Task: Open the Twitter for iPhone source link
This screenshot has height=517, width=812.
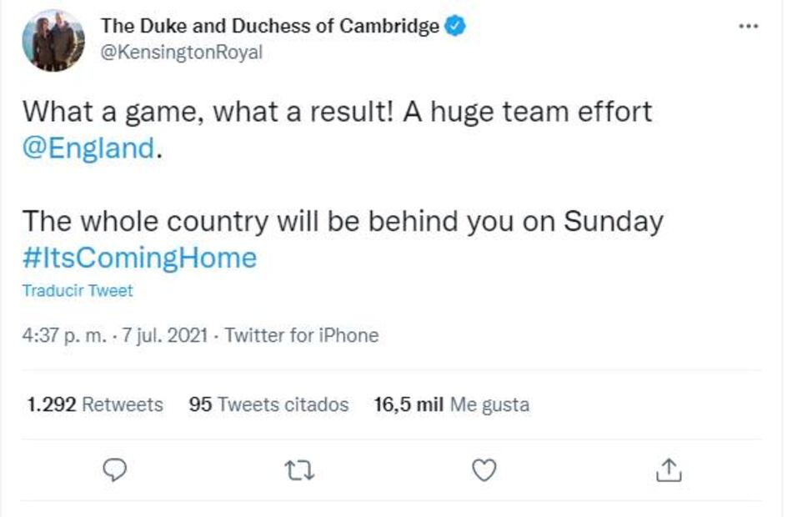Action: [x=302, y=335]
